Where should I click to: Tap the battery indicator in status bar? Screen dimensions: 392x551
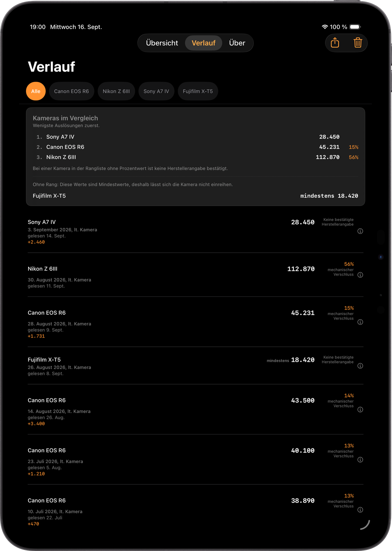click(x=355, y=27)
